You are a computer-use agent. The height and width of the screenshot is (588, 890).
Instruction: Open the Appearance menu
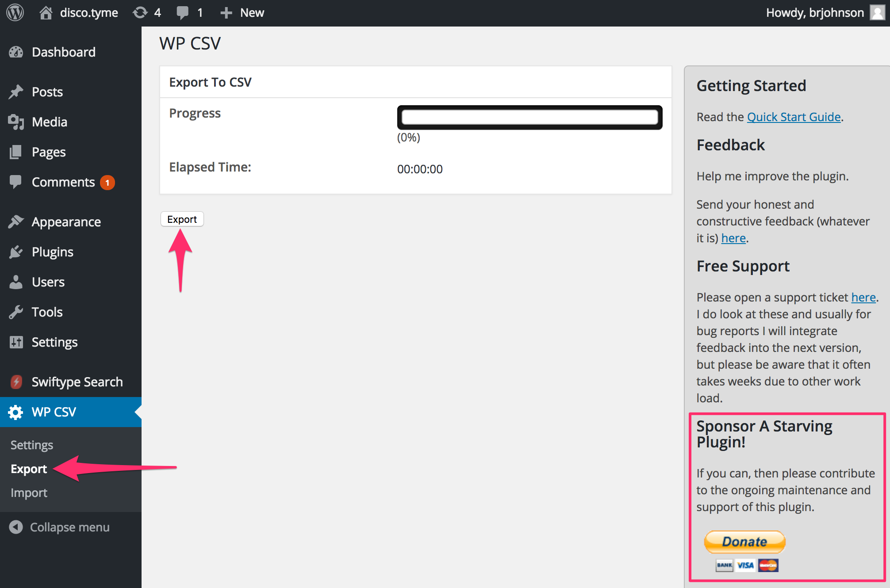pos(71,222)
